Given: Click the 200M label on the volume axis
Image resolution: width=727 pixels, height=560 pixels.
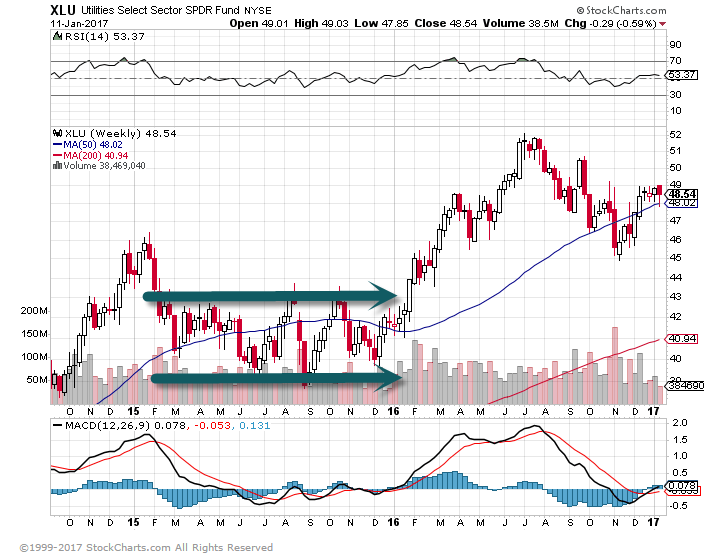Looking at the screenshot, I should tap(34, 311).
